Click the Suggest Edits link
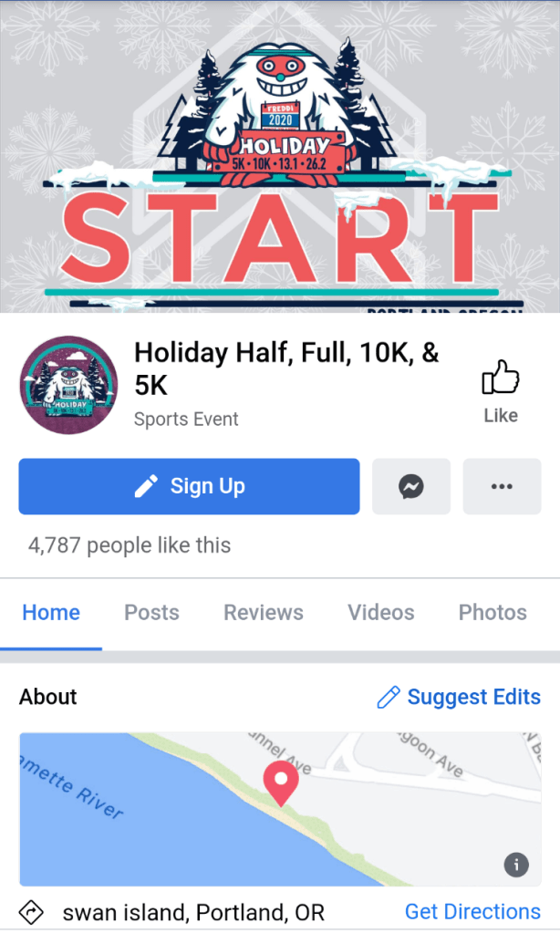Screen dimensions: 560x933 (x=473, y=697)
